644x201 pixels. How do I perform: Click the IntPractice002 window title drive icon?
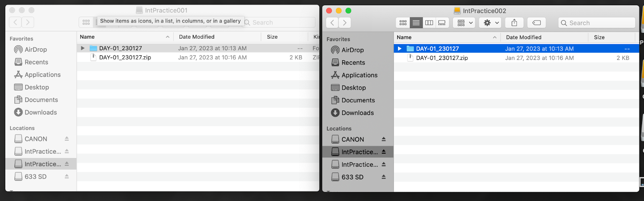(x=457, y=11)
